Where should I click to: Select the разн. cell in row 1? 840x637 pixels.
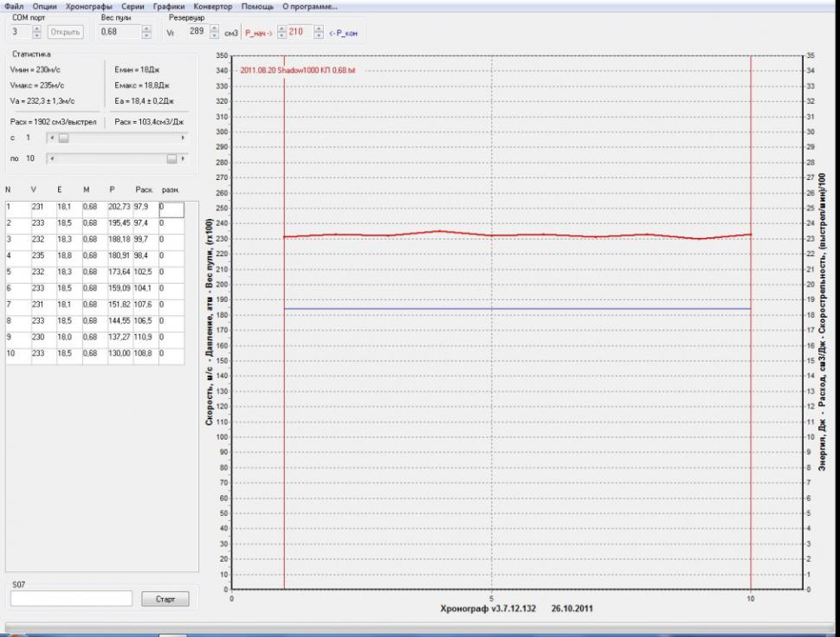click(171, 208)
